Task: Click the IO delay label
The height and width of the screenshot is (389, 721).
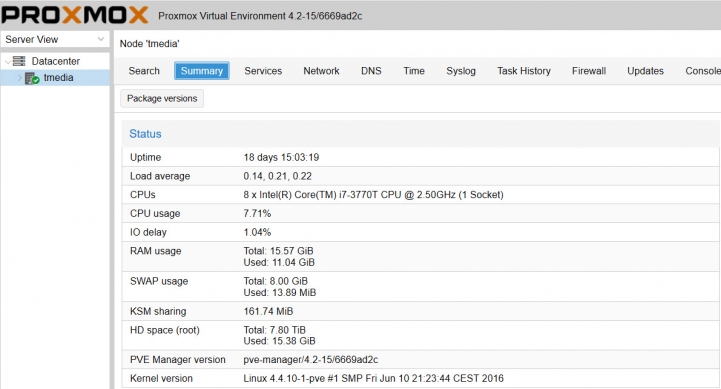Action: 148,232
